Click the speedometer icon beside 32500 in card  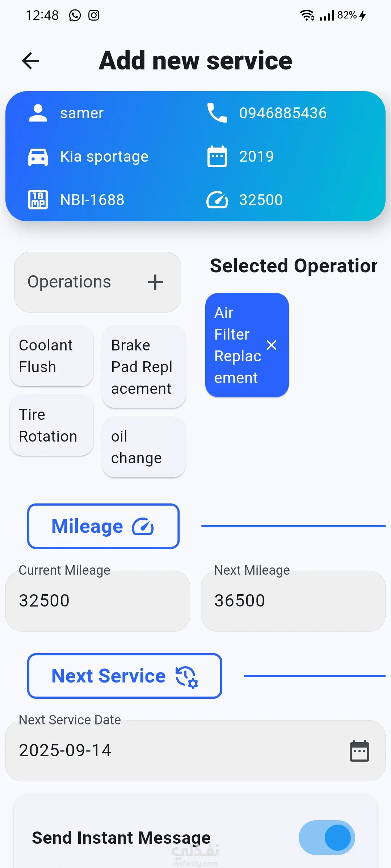tap(217, 200)
